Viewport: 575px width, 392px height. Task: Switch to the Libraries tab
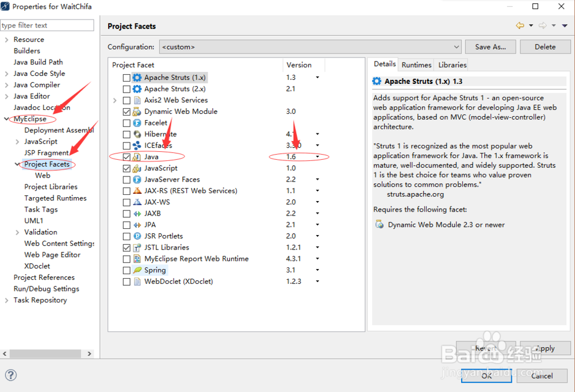click(x=452, y=65)
